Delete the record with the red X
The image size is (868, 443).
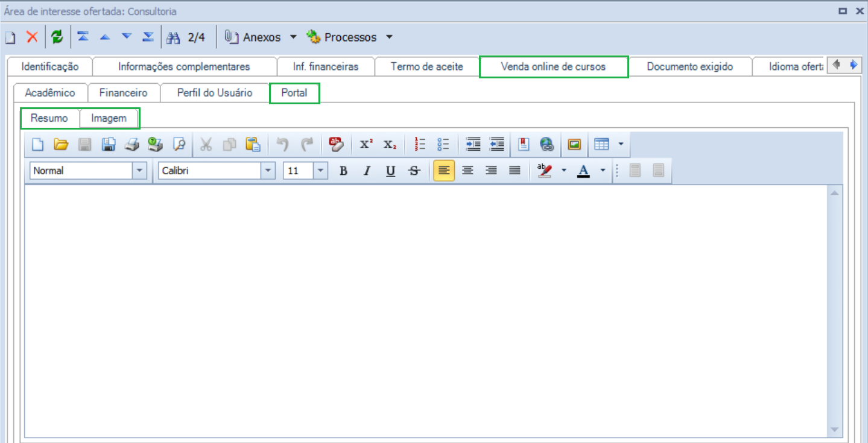(x=32, y=37)
